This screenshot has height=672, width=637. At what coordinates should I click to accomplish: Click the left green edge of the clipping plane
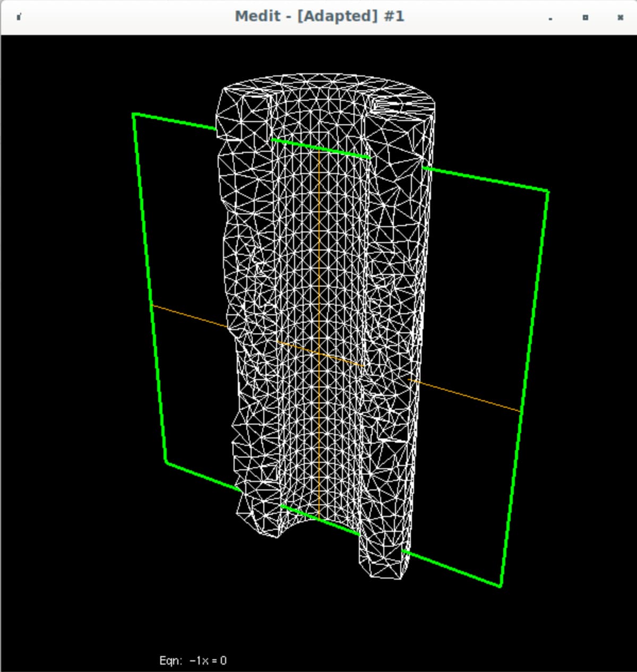pos(150,287)
